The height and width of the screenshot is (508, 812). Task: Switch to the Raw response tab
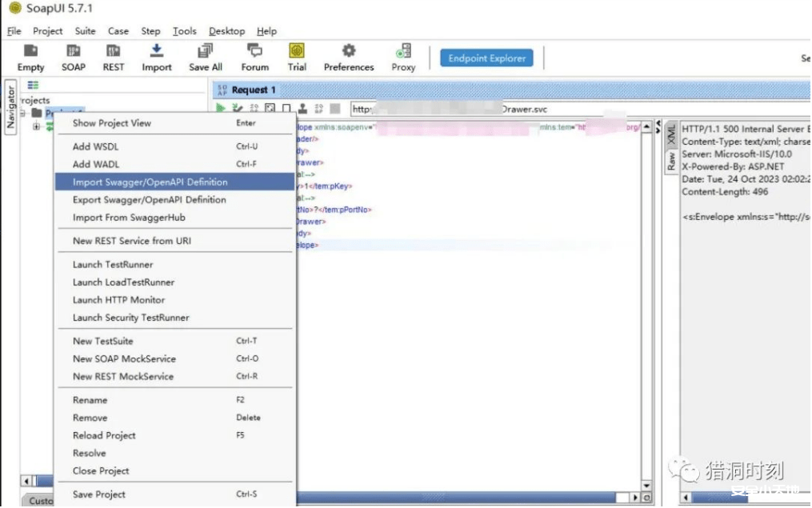tap(671, 161)
